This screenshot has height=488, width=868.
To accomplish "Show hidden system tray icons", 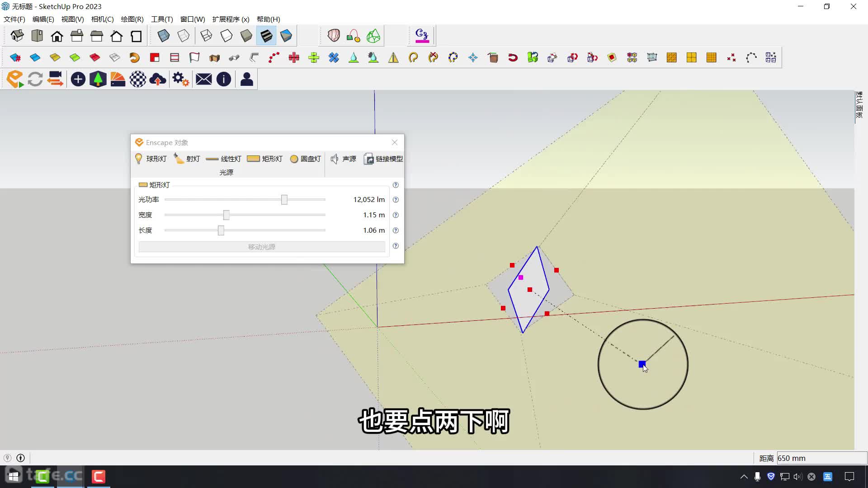I will point(744,476).
